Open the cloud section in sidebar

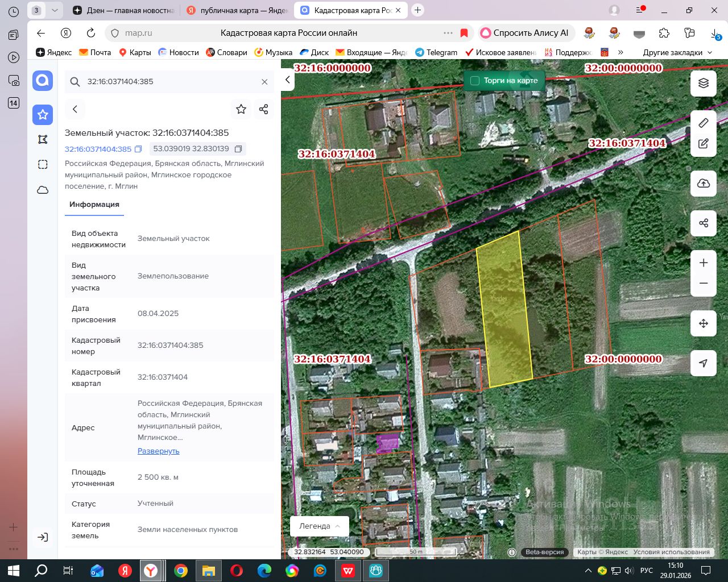(x=43, y=190)
